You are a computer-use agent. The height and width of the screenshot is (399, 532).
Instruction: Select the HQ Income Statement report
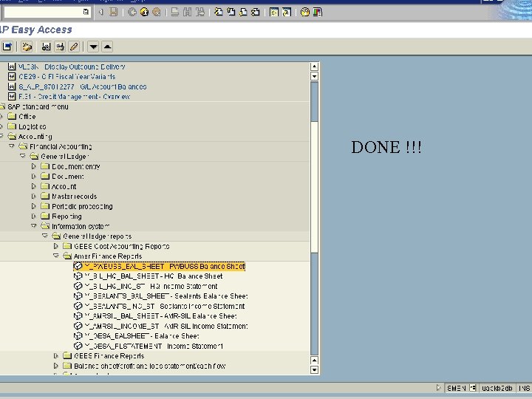point(151,286)
